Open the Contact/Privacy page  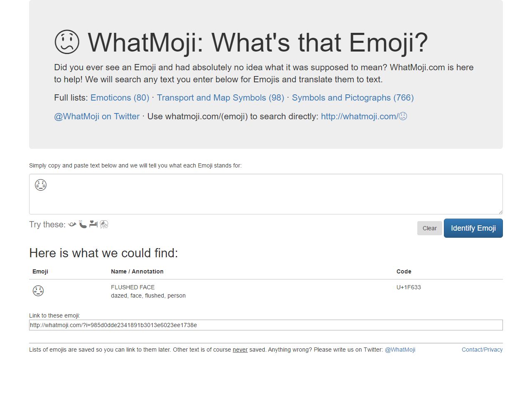[x=482, y=350]
